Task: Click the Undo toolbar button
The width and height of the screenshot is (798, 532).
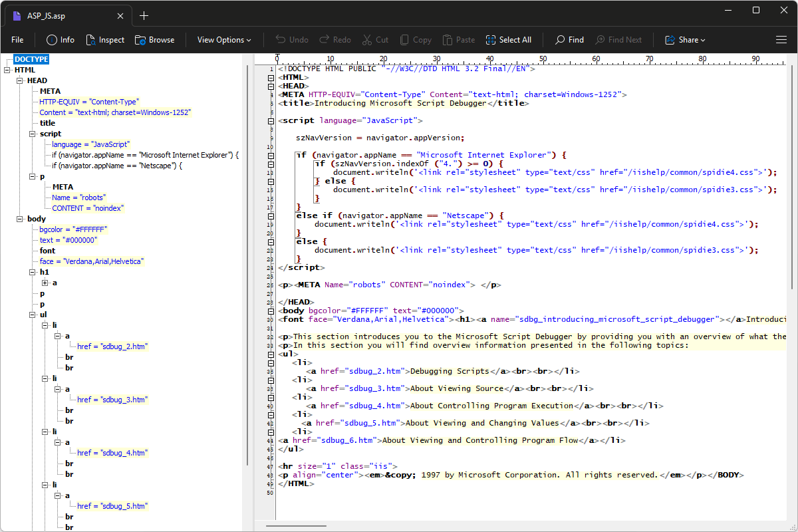Action: [292, 40]
